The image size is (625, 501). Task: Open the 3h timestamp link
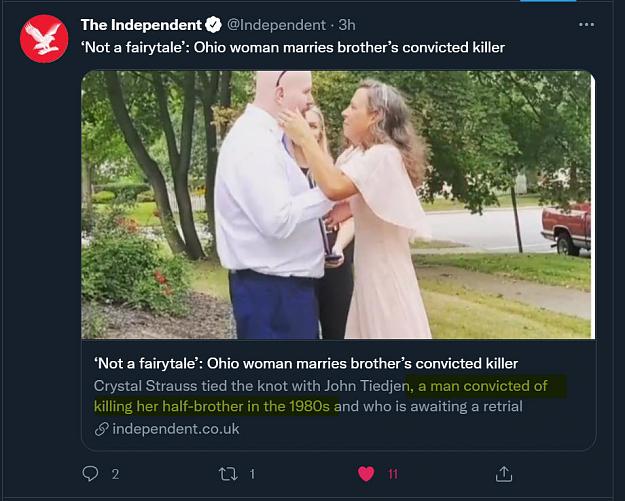click(x=347, y=25)
